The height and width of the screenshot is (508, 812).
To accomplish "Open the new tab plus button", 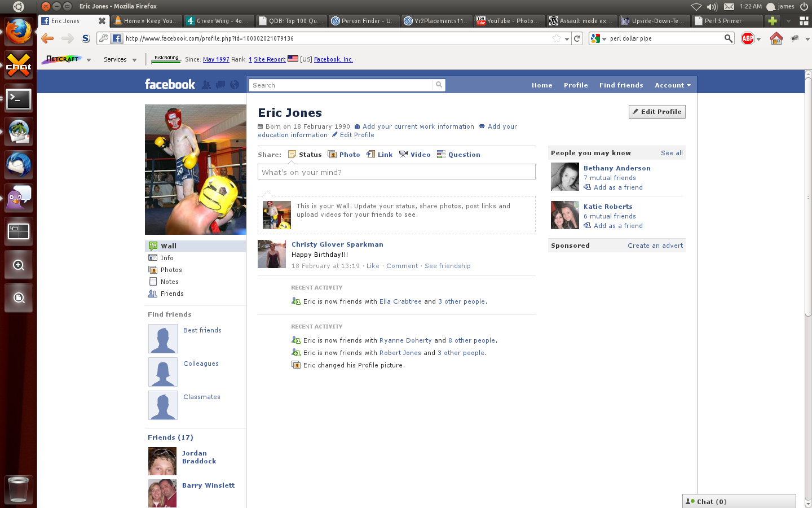I will 772,21.
